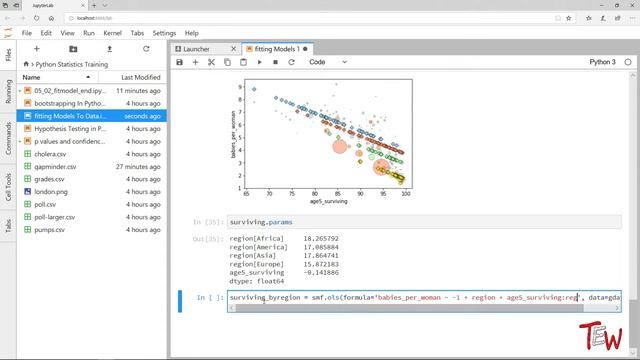Go to browser home page
This screenshot has height=360, width=640.
point(51,18)
